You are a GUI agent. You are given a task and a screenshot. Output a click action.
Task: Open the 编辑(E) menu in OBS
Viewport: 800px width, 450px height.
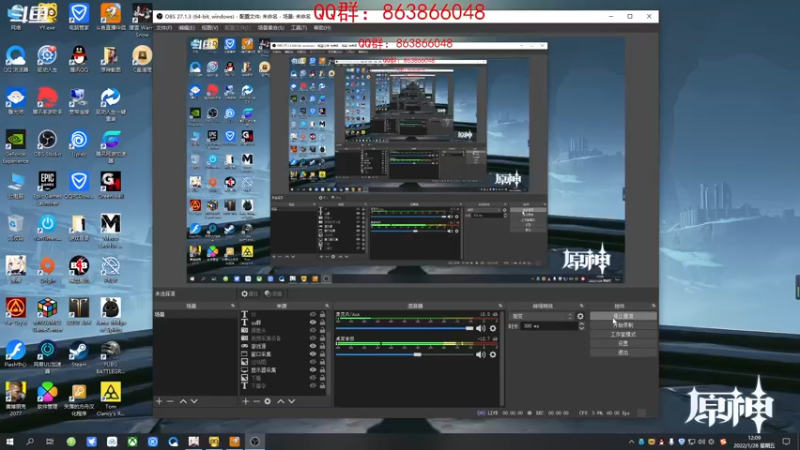[x=186, y=28]
